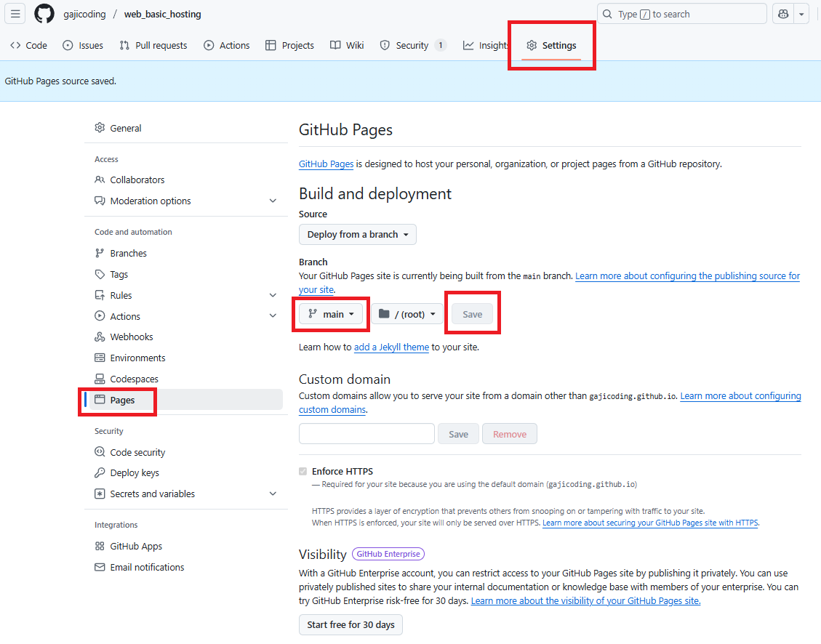Open the 'securing your GitHub Pages site with HTTPS' link
This screenshot has height=644, width=821.
[x=650, y=523]
